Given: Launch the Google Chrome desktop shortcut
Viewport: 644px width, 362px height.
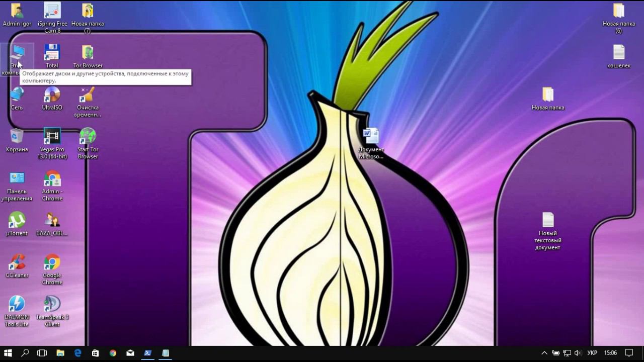Looking at the screenshot, I should (52, 262).
